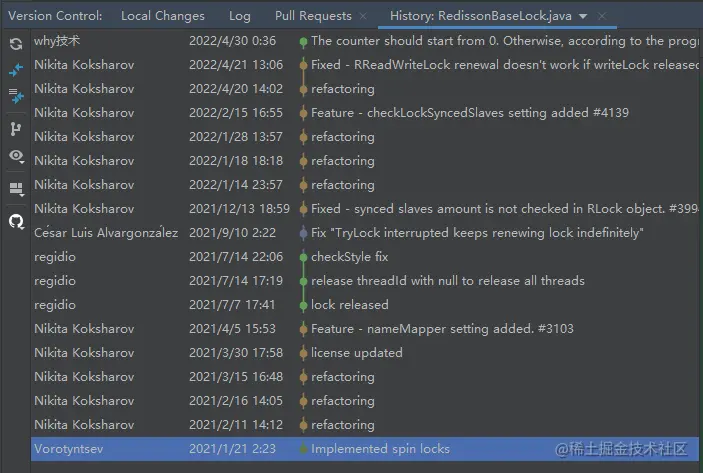Viewport: 703px width, 473px height.
Task: Click the details layout icon in the sidebar
Action: coord(17,189)
